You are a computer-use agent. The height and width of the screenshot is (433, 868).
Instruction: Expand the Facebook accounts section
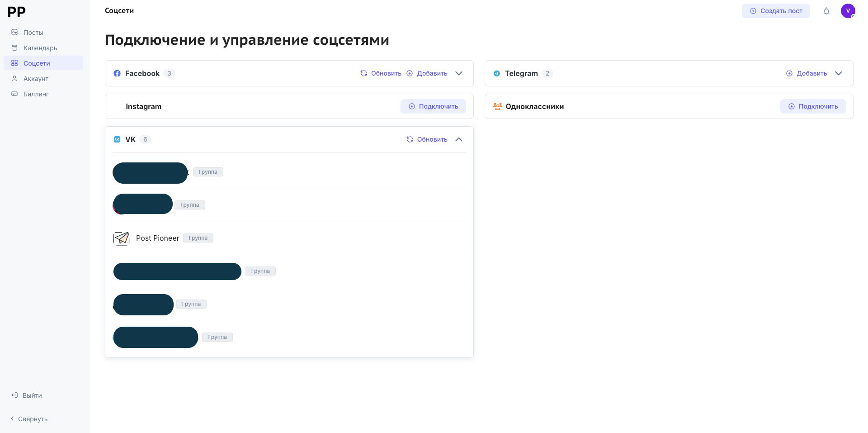point(459,73)
